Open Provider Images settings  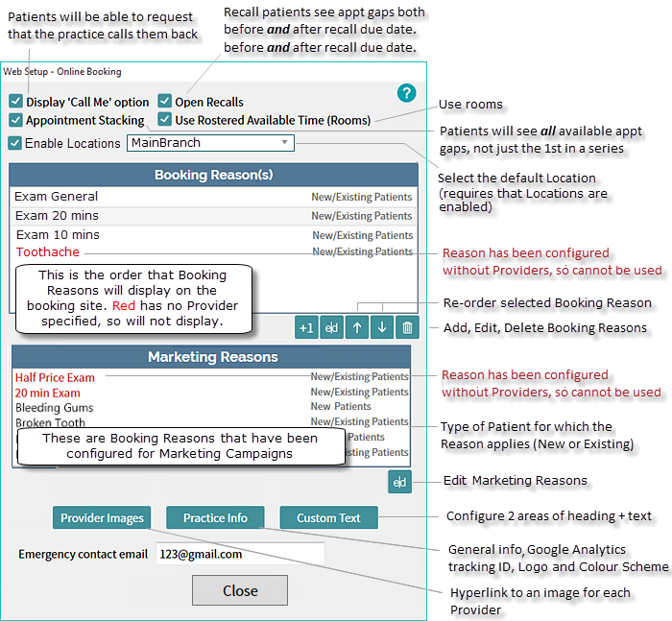(x=102, y=517)
